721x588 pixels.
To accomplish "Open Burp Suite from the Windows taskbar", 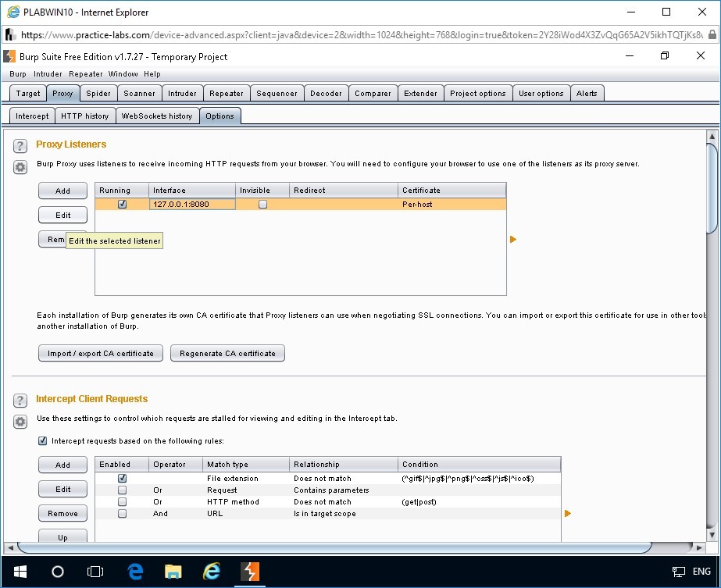I will (x=250, y=571).
